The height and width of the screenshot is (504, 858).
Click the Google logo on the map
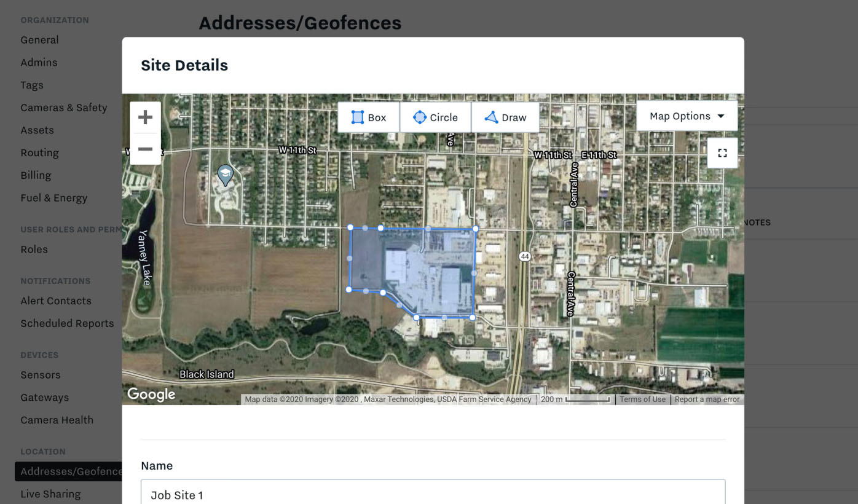[x=151, y=394]
